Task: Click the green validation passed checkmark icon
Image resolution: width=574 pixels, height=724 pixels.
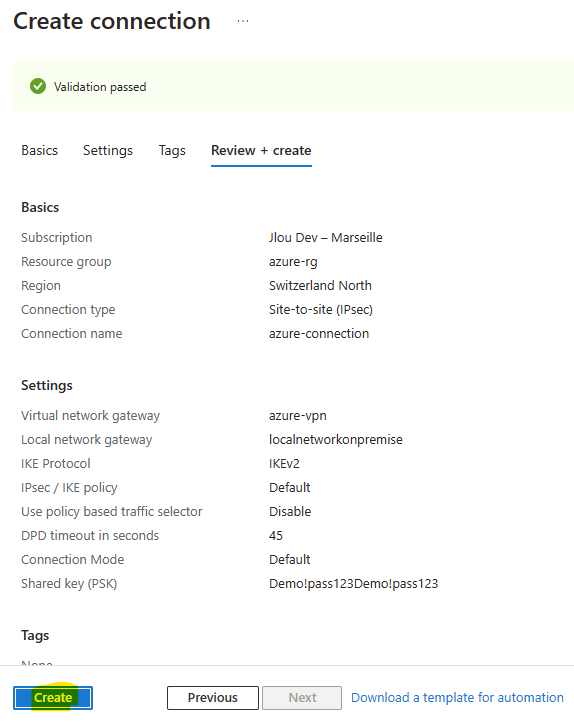Action: 38,86
